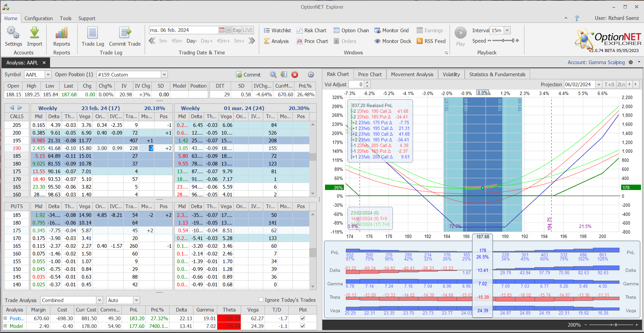Image resolution: width=644 pixels, height=333 pixels.
Task: Open the Monitor Grid window
Action: 392,31
